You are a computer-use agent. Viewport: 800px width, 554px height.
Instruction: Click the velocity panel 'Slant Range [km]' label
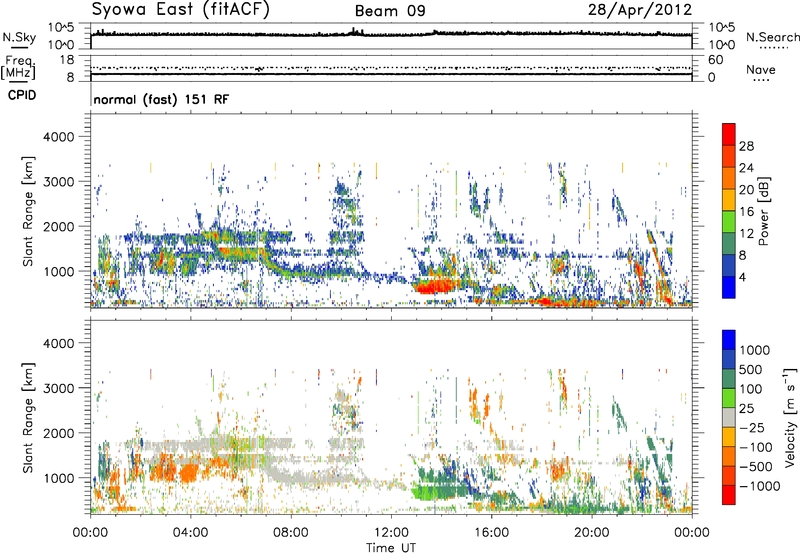pos(28,418)
